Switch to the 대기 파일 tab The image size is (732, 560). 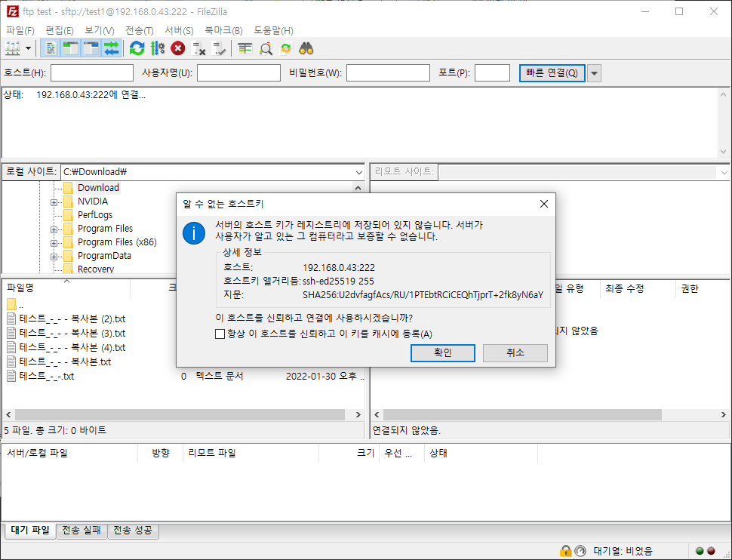coord(30,531)
